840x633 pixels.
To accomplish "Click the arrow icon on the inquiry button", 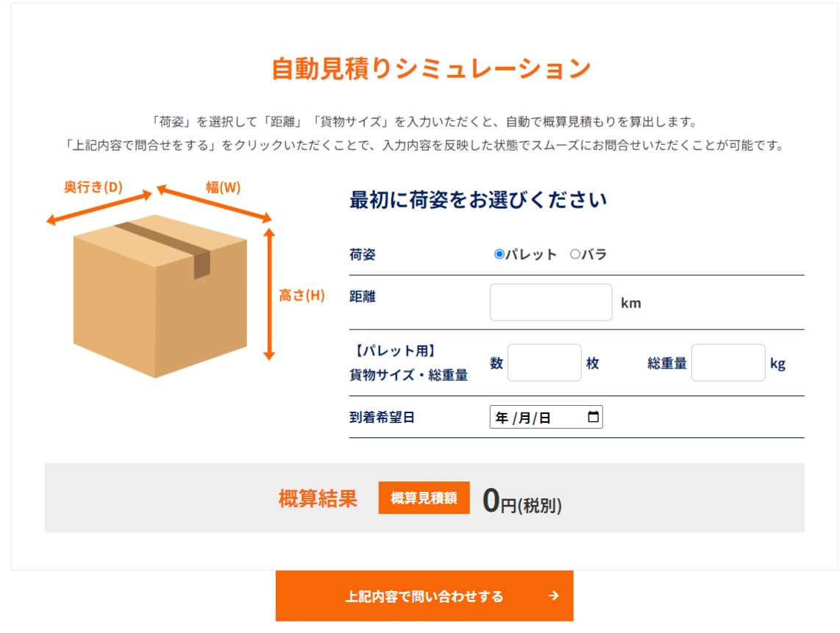I will click(x=554, y=596).
